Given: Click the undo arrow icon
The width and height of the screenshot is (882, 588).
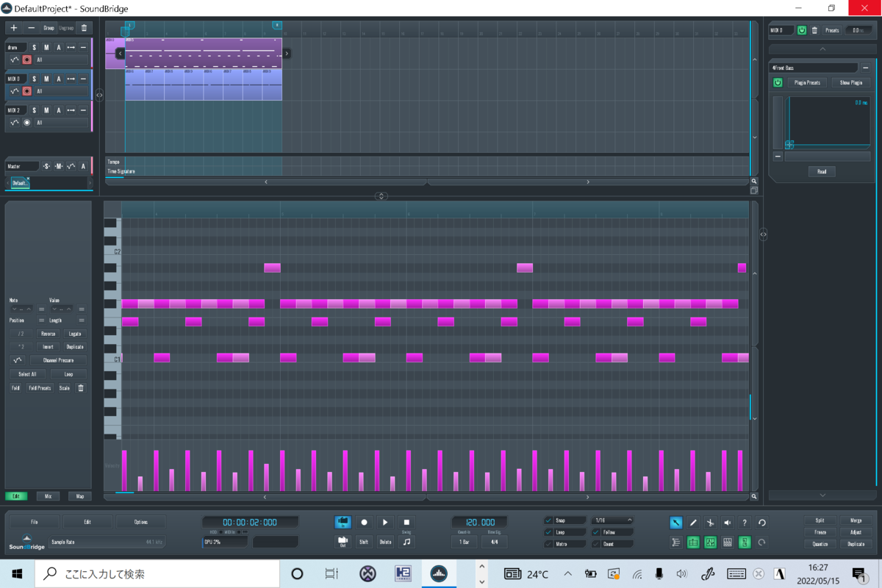Looking at the screenshot, I should [x=762, y=523].
